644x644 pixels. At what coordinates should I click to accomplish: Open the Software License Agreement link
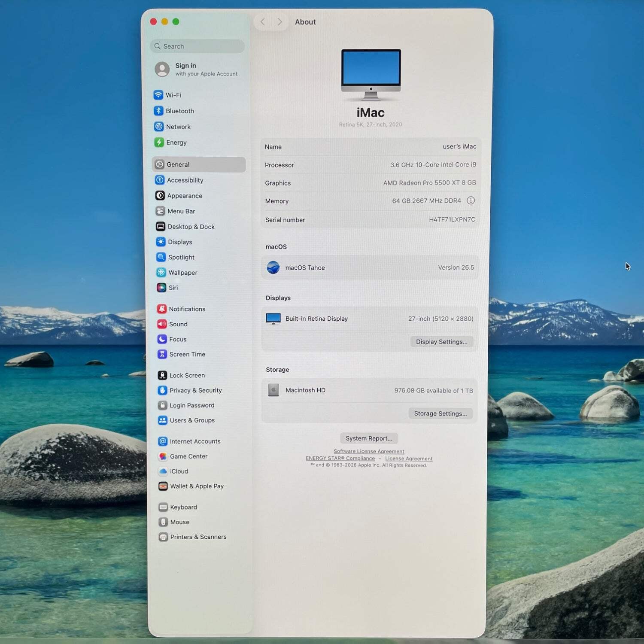click(369, 451)
